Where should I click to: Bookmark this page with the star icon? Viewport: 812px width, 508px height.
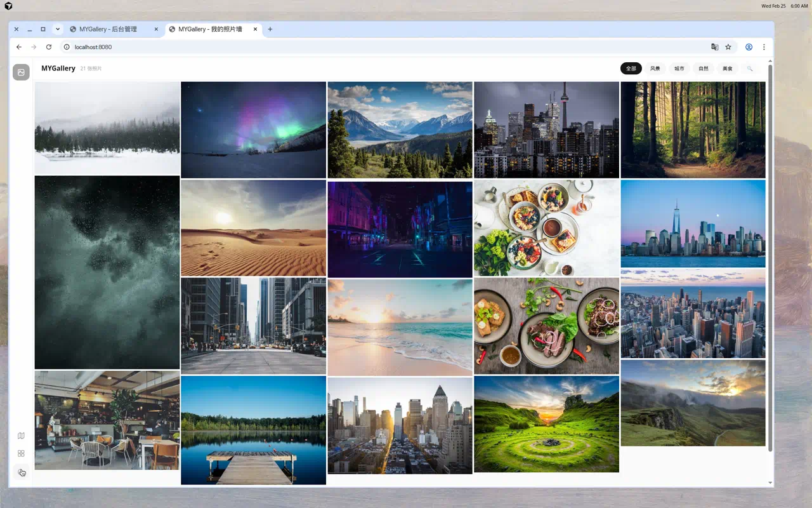(728, 47)
